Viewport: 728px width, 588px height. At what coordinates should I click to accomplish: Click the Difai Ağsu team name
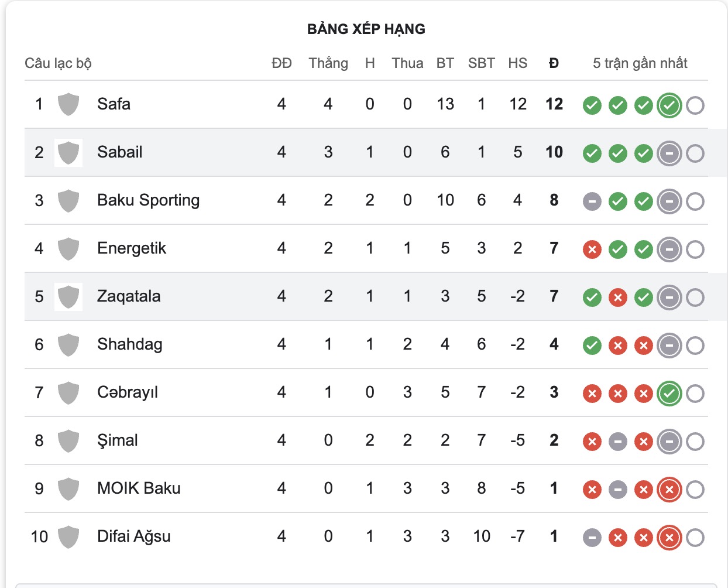pyautogui.click(x=133, y=536)
